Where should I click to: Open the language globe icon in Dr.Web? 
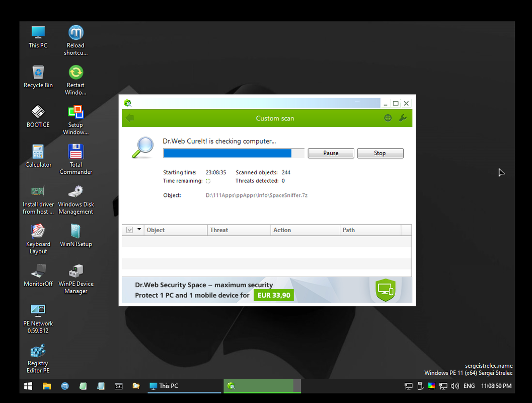388,118
